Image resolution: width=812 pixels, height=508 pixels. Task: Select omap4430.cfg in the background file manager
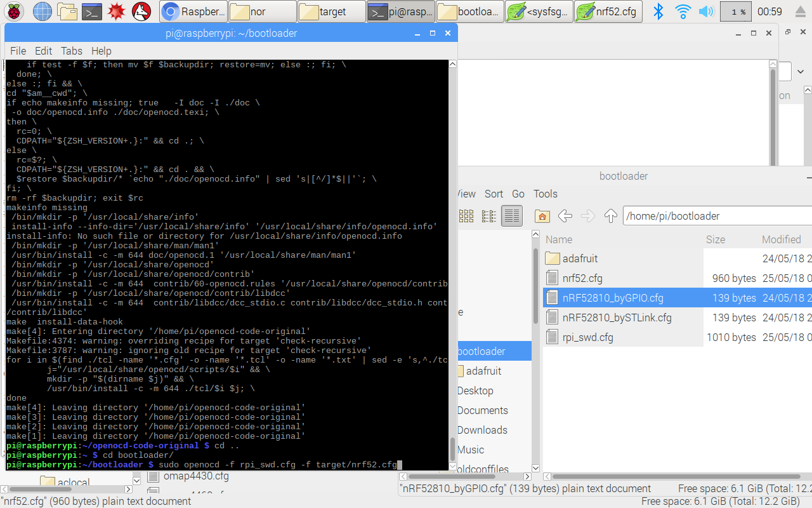[196, 476]
